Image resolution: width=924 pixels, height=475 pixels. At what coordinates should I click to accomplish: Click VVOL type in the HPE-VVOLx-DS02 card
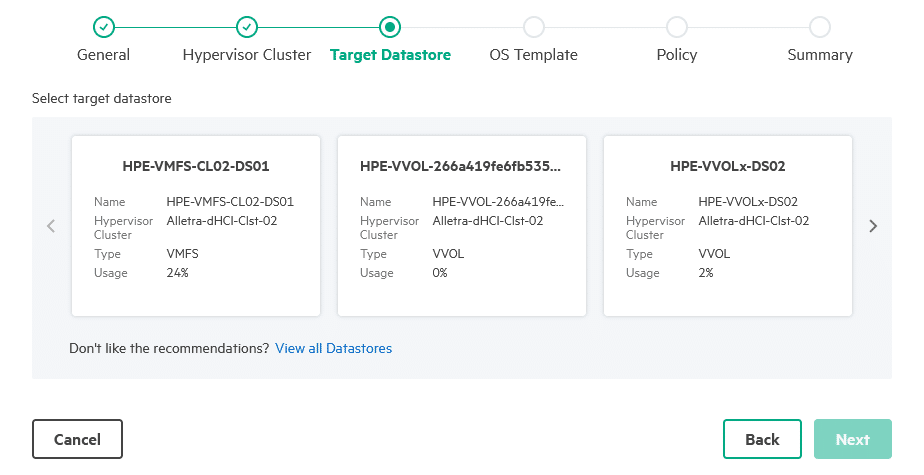[x=714, y=254]
